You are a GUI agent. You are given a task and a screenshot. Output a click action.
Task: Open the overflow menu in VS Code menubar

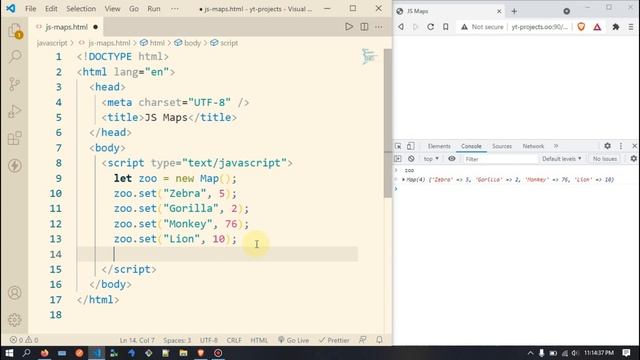[x=175, y=9]
